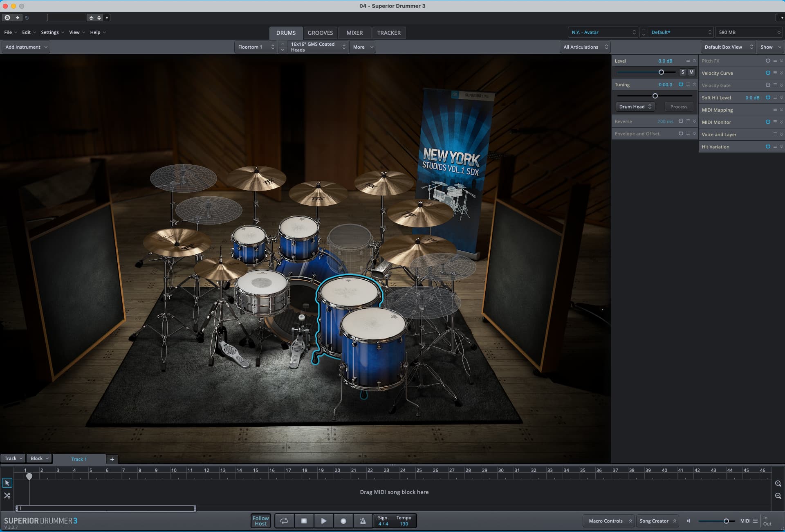Click the timeline zoom out magnifier
The image size is (785, 532).
[778, 496]
